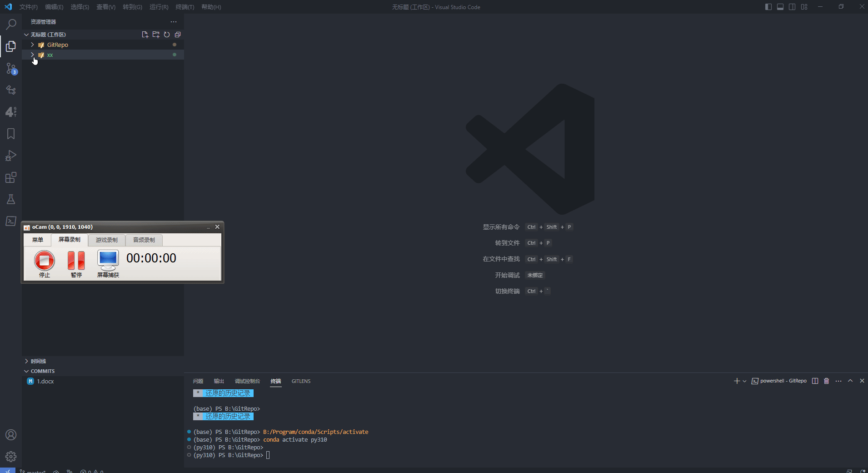Viewport: 868px width, 473px height.
Task: Click the Bookmarks icon in activity bar
Action: point(11,134)
